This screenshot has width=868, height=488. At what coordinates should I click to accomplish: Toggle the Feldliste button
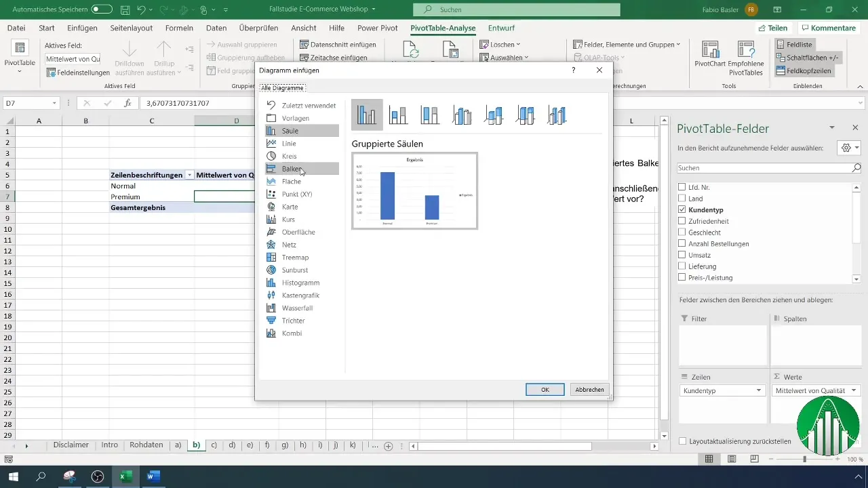point(794,45)
